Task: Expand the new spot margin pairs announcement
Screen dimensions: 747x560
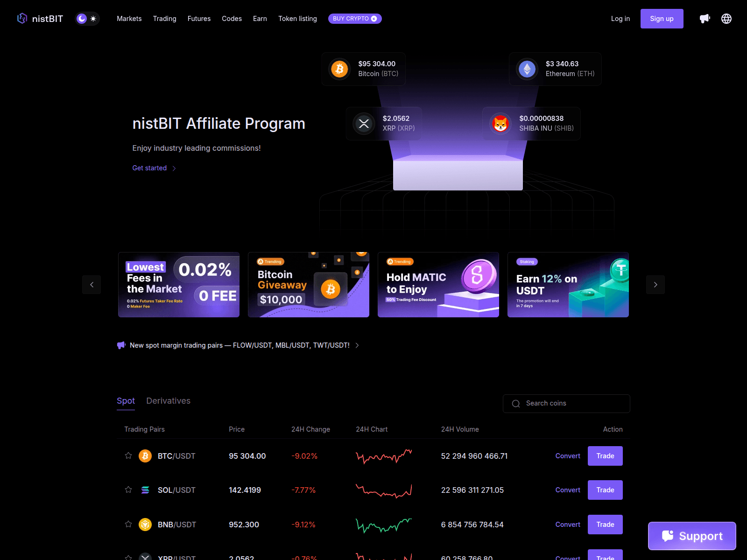Action: [357, 345]
